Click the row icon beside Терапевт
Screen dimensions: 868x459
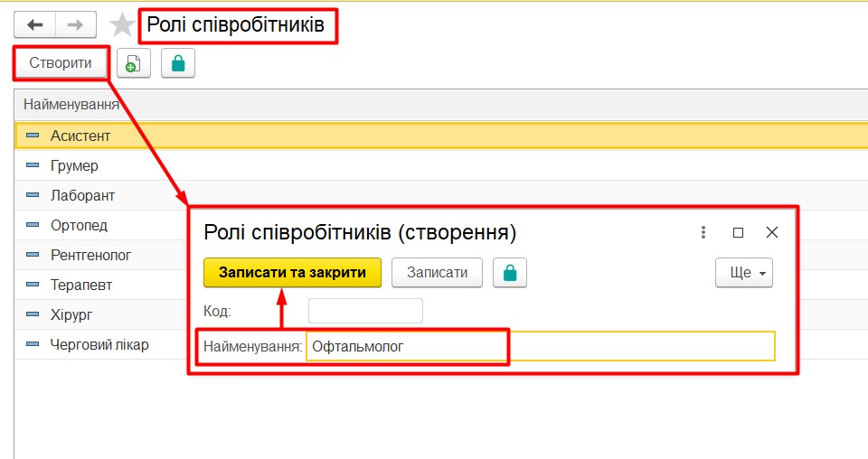coord(33,285)
